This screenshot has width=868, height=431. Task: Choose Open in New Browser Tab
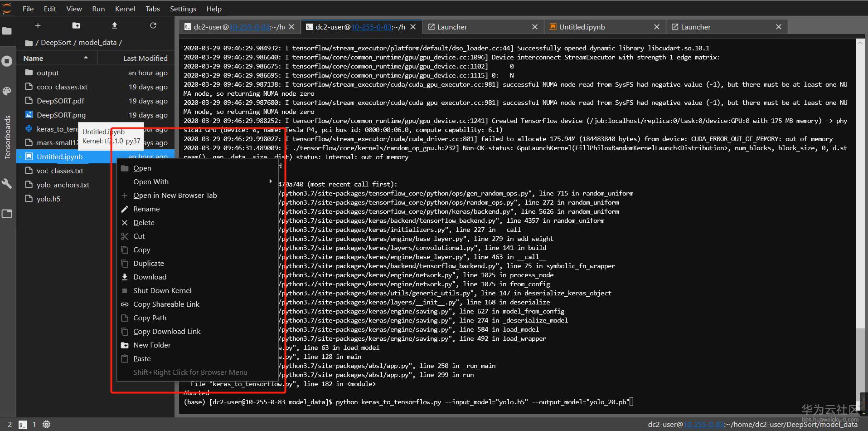point(197,195)
